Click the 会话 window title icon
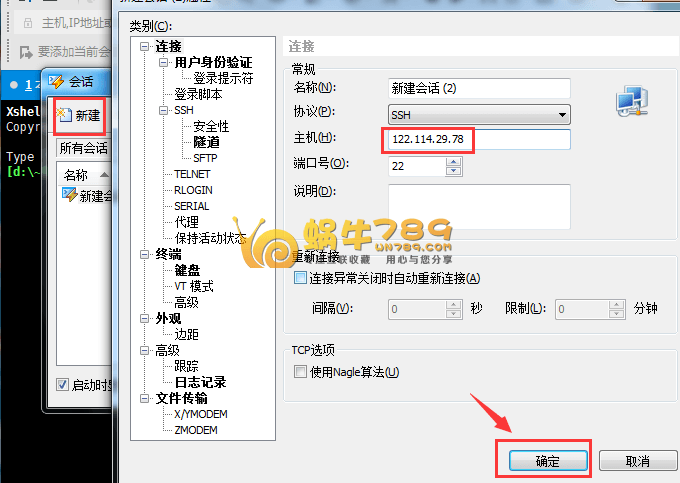The image size is (680, 483). pos(56,81)
